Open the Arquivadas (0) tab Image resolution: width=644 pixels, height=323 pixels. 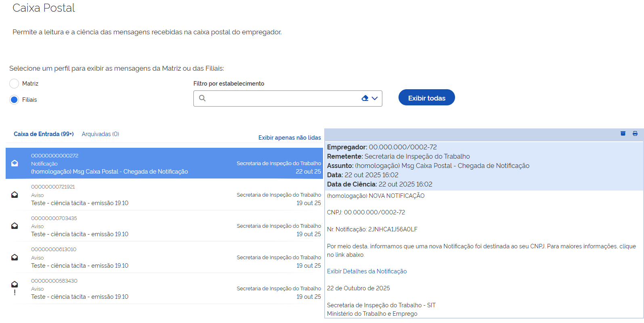click(x=100, y=134)
